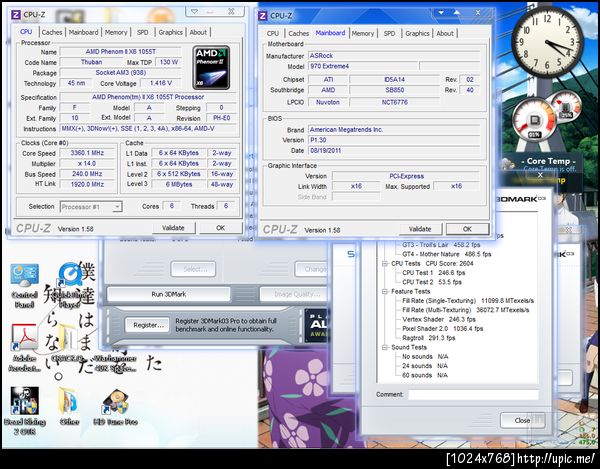Viewport: 600px width, 469px height.
Task: Click the Select... button in 3DMark
Action: click(193, 269)
